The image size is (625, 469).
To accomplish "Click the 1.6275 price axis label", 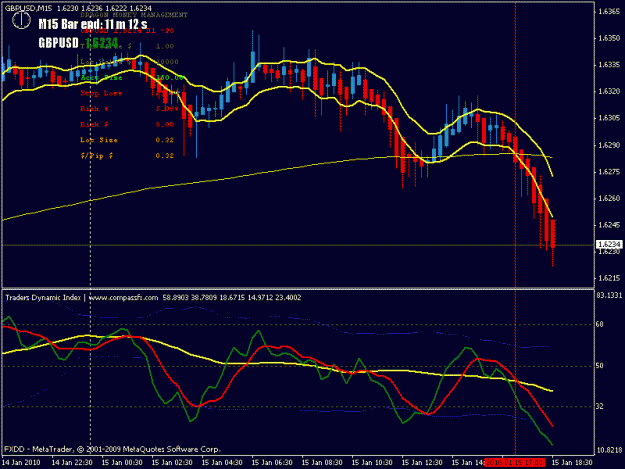I will pos(609,172).
